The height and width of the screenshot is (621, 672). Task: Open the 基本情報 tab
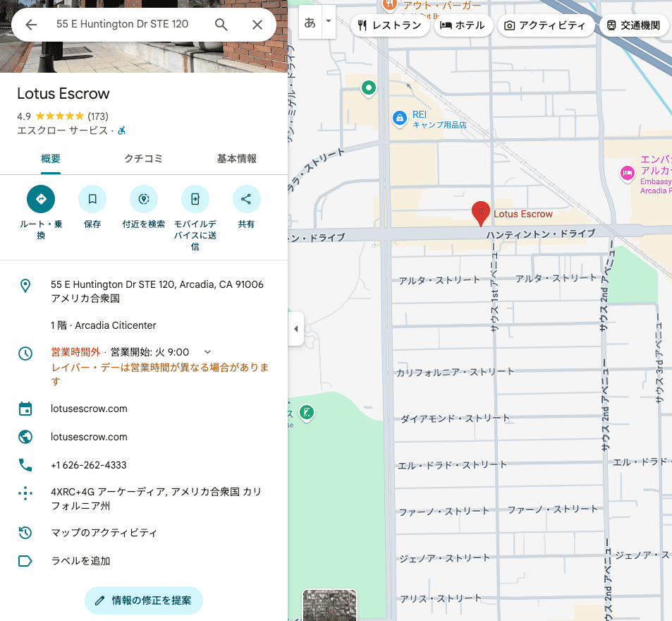point(236,159)
